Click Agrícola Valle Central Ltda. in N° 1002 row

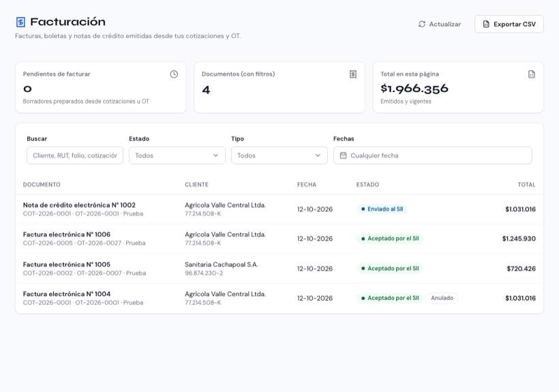226,205
